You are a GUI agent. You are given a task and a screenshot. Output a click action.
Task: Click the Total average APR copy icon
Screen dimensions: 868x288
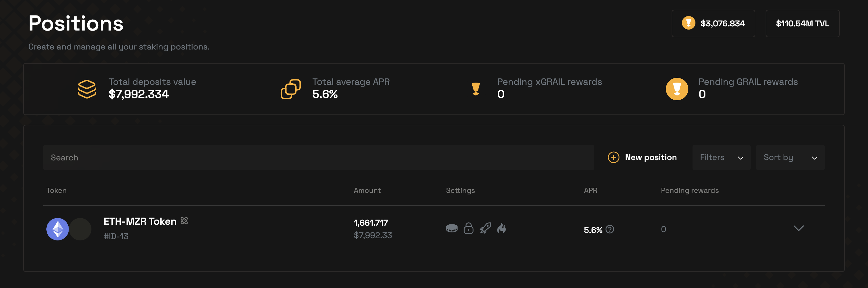291,89
